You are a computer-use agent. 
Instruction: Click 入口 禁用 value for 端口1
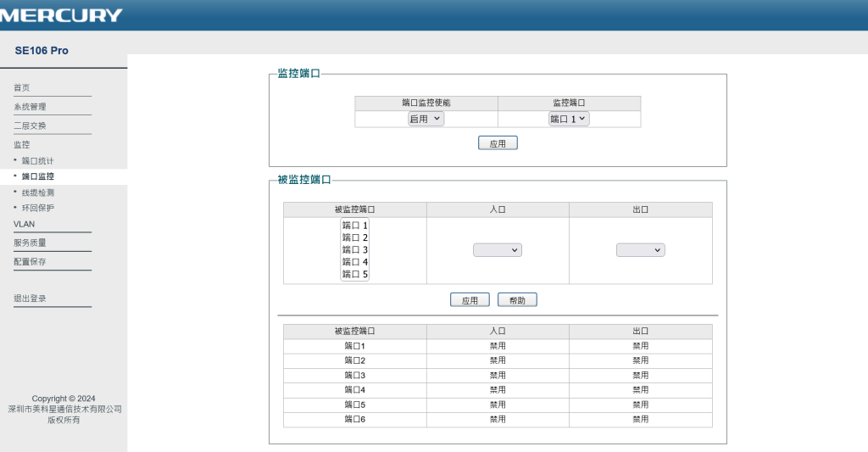pyautogui.click(x=498, y=346)
